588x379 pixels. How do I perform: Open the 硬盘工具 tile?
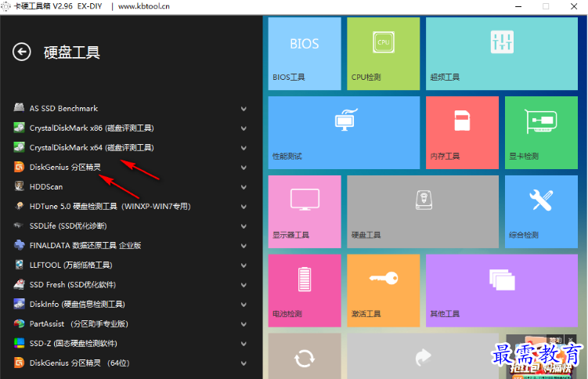[x=423, y=211]
